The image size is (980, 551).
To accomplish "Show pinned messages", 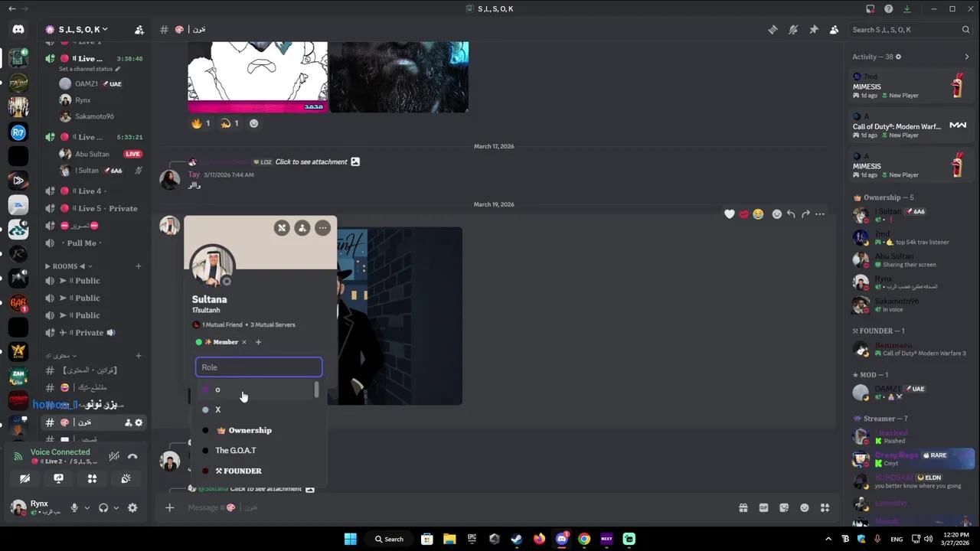I will coord(814,29).
